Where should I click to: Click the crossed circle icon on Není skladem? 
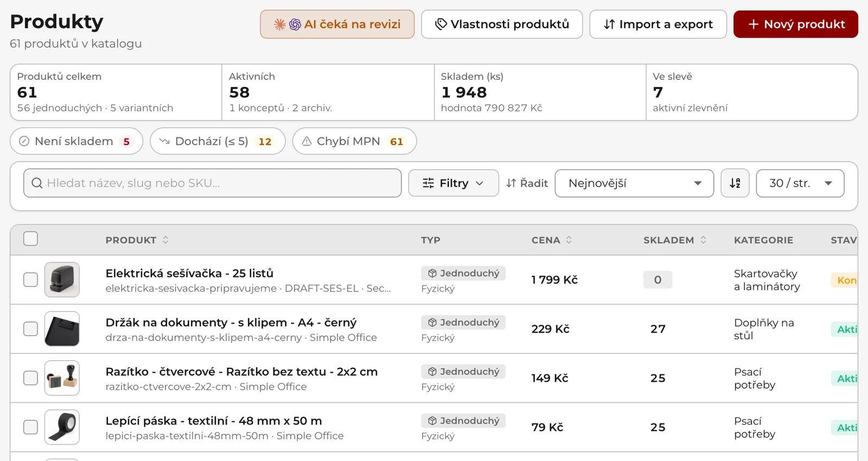click(24, 141)
